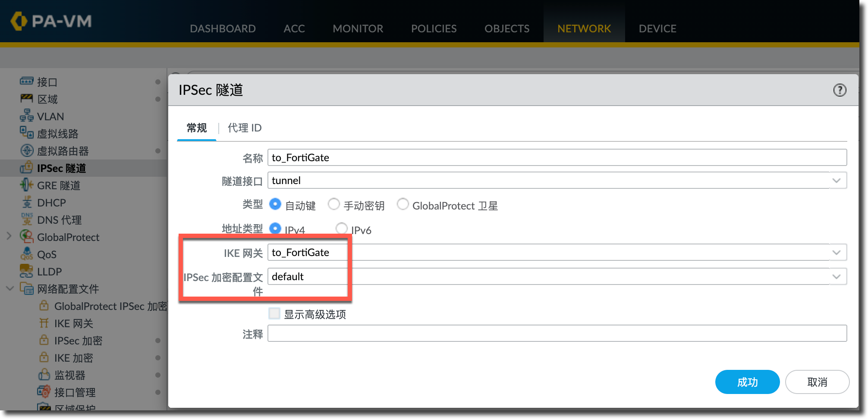This screenshot has height=419, width=868.
Task: Collapse the 网络配置文件 tree node
Action: 9,288
